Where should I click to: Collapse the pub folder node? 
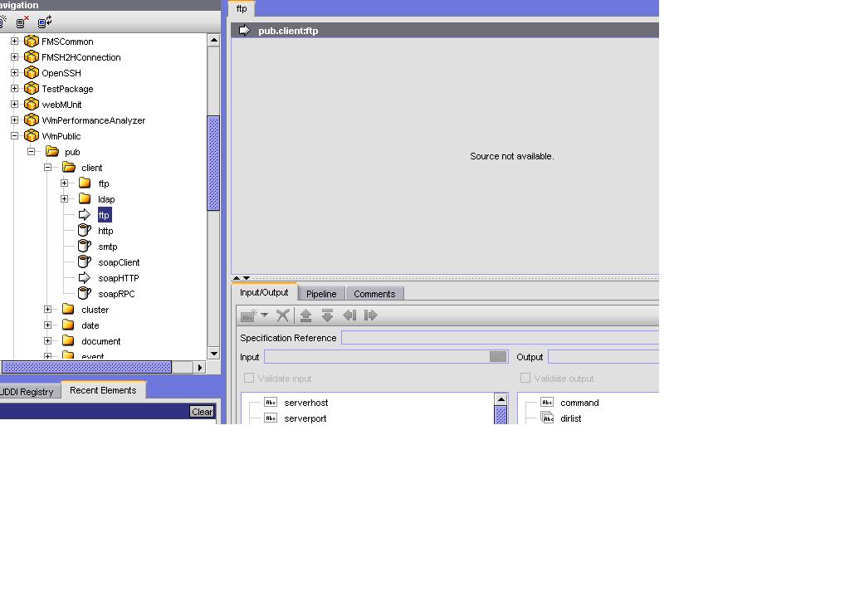point(32,151)
